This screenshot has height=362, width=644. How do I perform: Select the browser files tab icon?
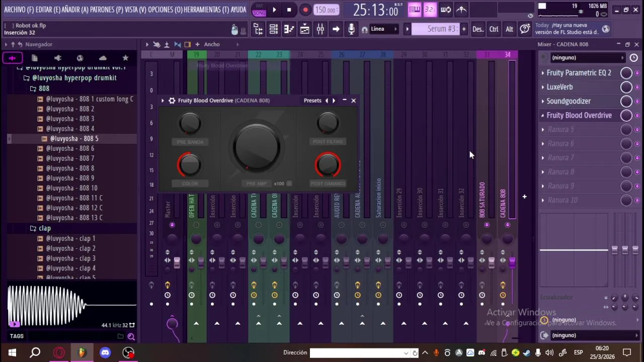[35, 58]
